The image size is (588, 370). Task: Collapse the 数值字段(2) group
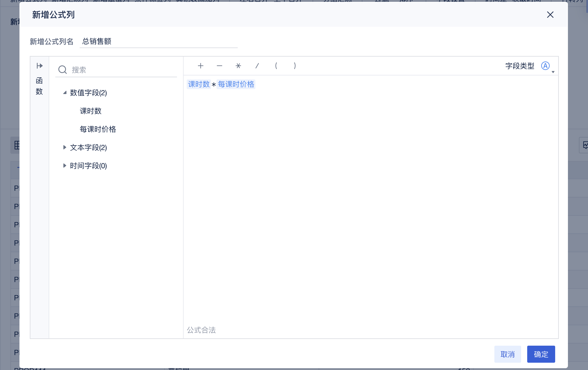65,92
